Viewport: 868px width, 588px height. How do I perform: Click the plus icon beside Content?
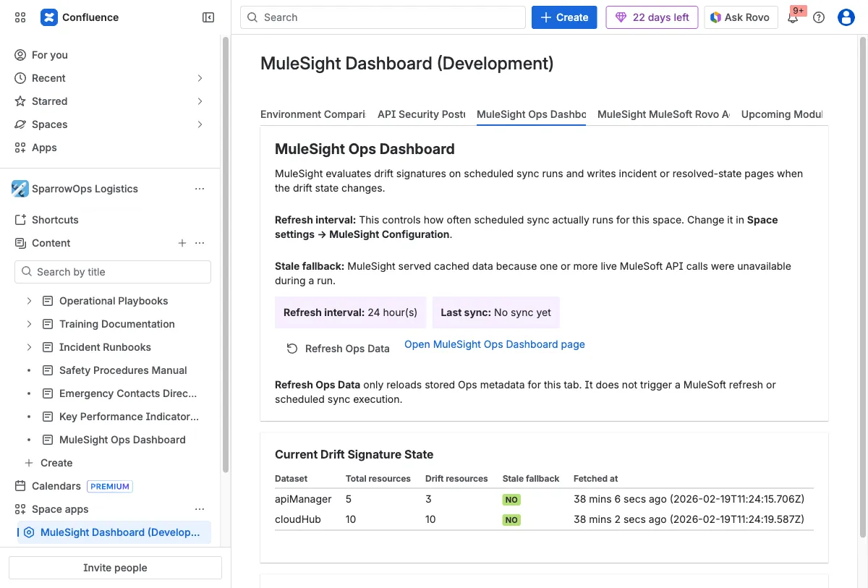pyautogui.click(x=182, y=243)
